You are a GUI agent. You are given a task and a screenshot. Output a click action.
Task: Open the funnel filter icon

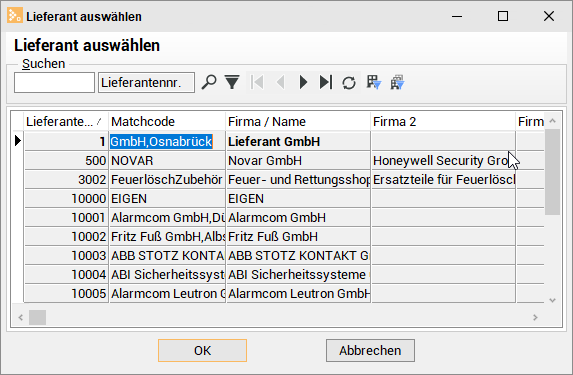point(232,82)
